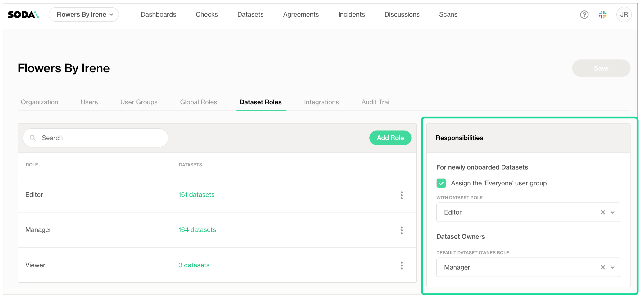Click the Add Role button
This screenshot has height=300, width=644.
coord(390,138)
